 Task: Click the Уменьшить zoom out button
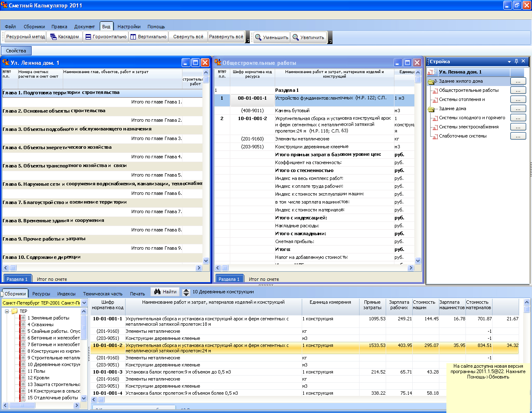point(271,37)
